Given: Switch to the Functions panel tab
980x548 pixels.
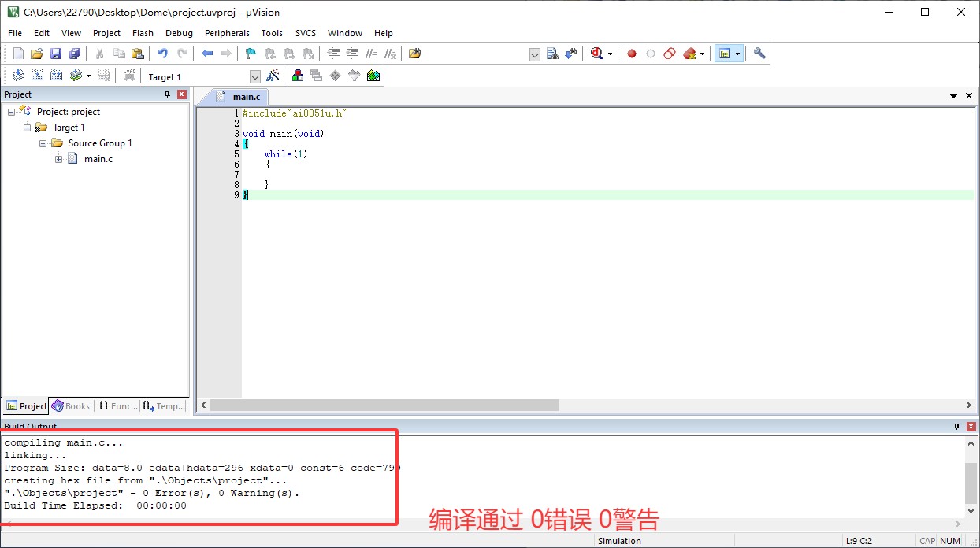Looking at the screenshot, I should 117,406.
